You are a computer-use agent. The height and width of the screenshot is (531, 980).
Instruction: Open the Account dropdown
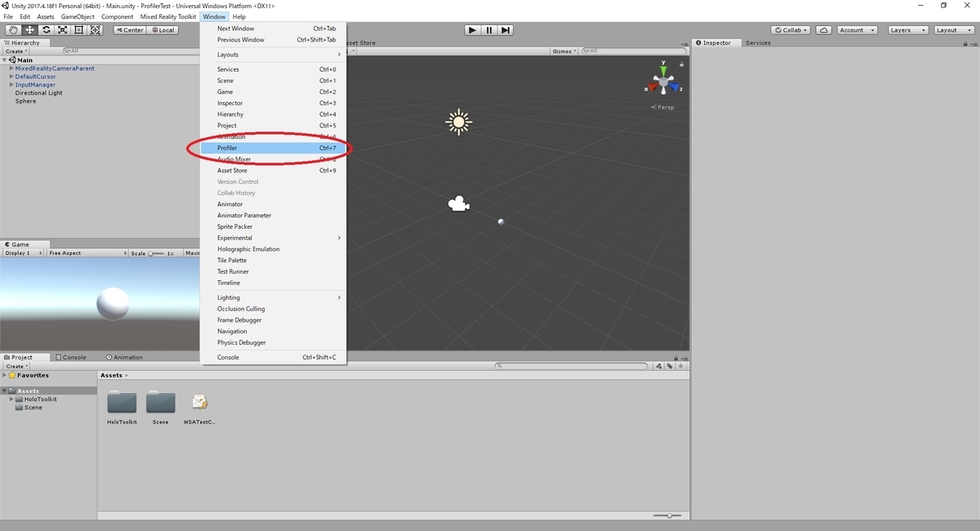857,30
